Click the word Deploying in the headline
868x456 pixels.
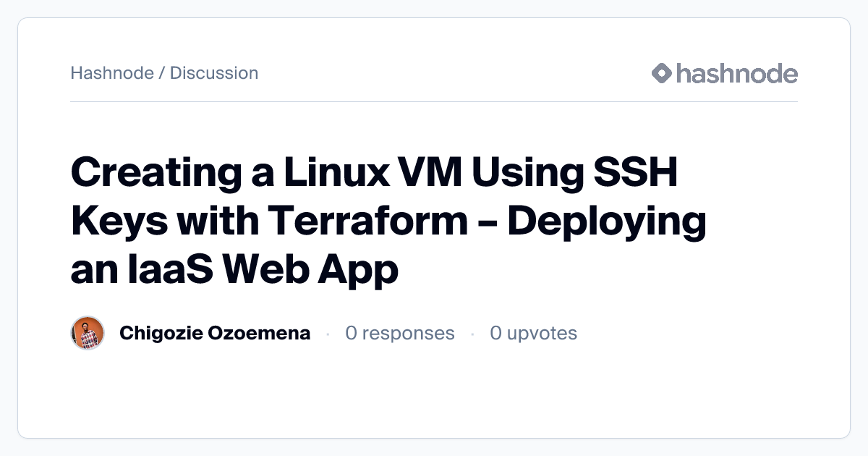(x=606, y=222)
